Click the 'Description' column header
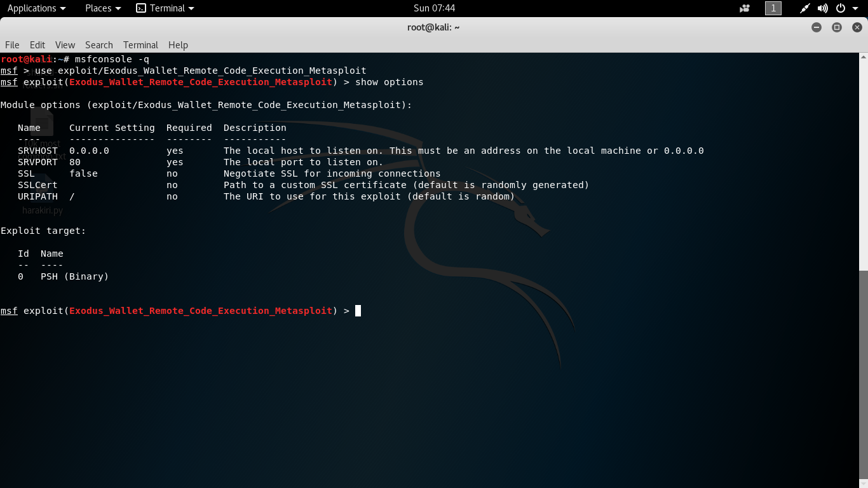 tap(255, 128)
